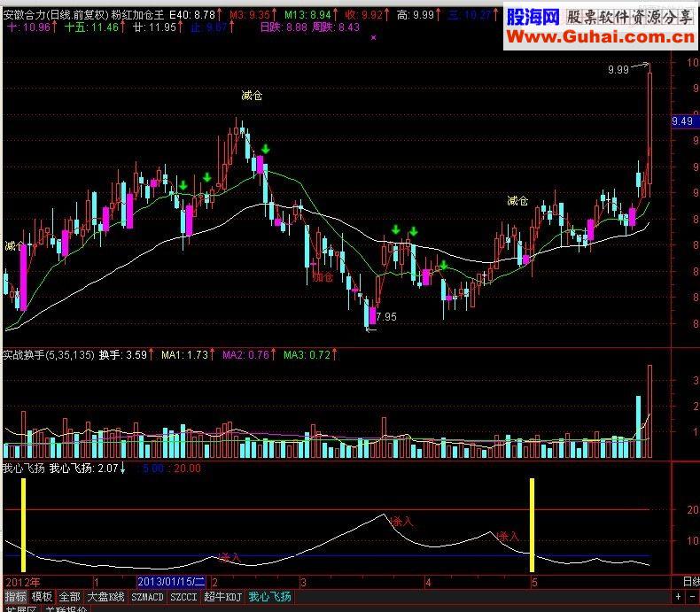This screenshot has width=700, height=612.
Task: Click the 高: 9.99 value in header
Action: point(416,15)
